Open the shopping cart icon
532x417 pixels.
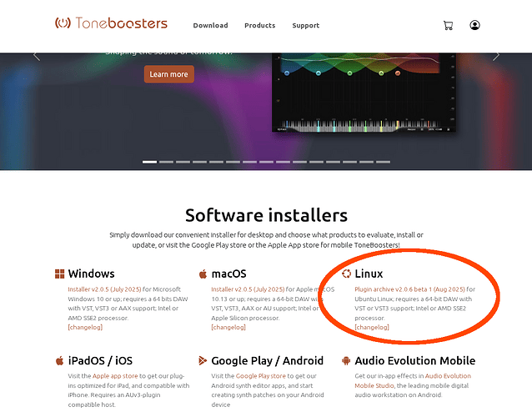pos(448,26)
